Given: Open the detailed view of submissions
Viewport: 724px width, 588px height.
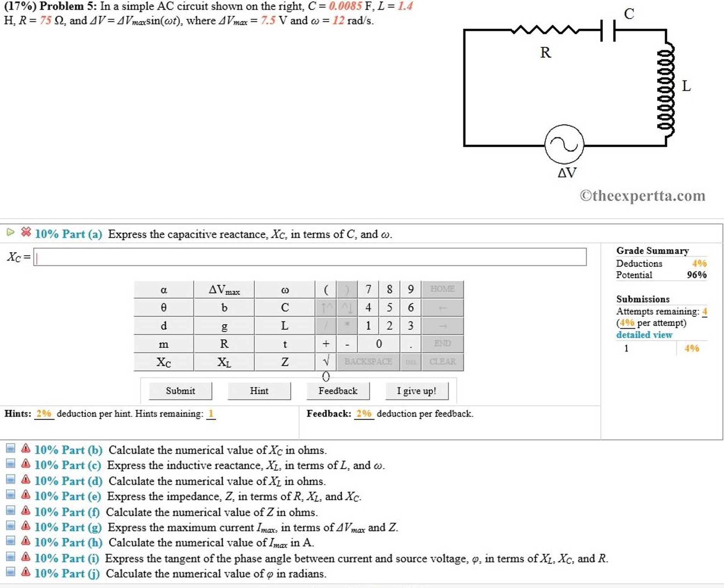Looking at the screenshot, I should point(645,335).
